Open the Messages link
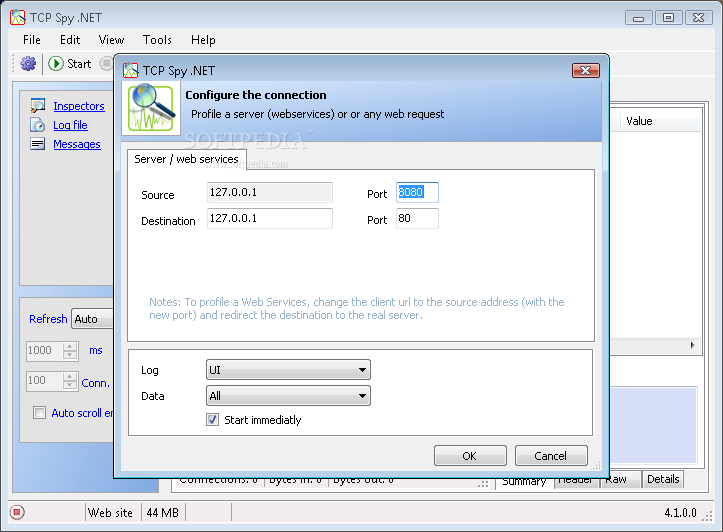 pyautogui.click(x=77, y=144)
